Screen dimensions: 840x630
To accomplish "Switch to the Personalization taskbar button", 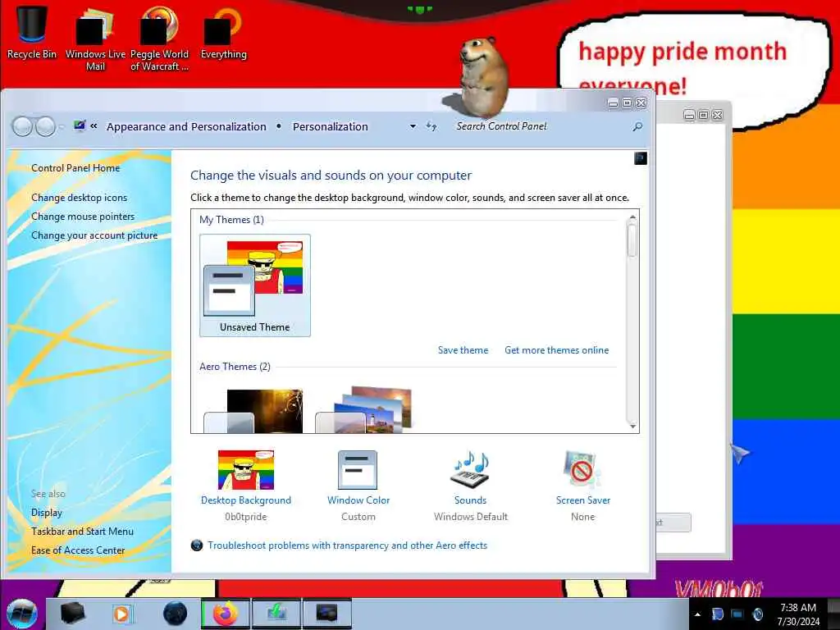I will tap(326, 614).
